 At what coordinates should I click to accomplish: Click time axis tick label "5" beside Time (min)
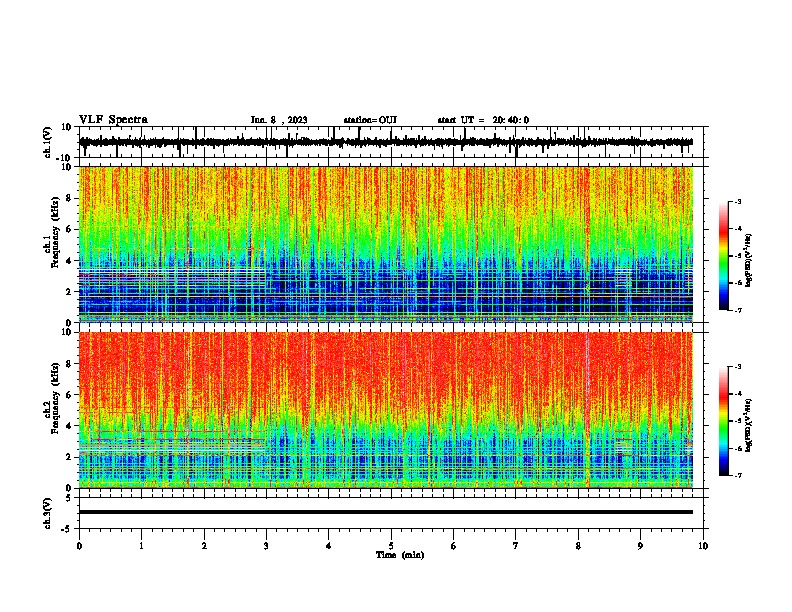point(391,546)
